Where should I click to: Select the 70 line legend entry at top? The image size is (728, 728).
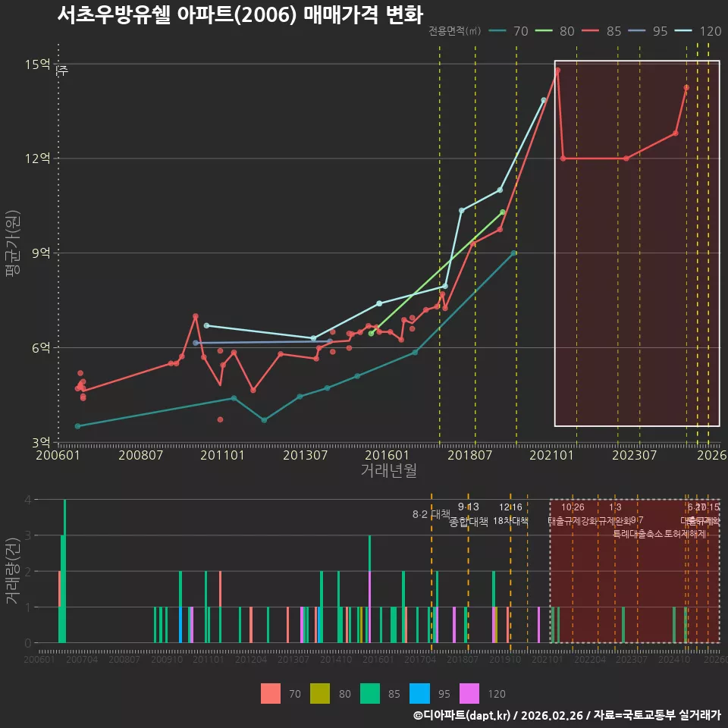point(509,31)
